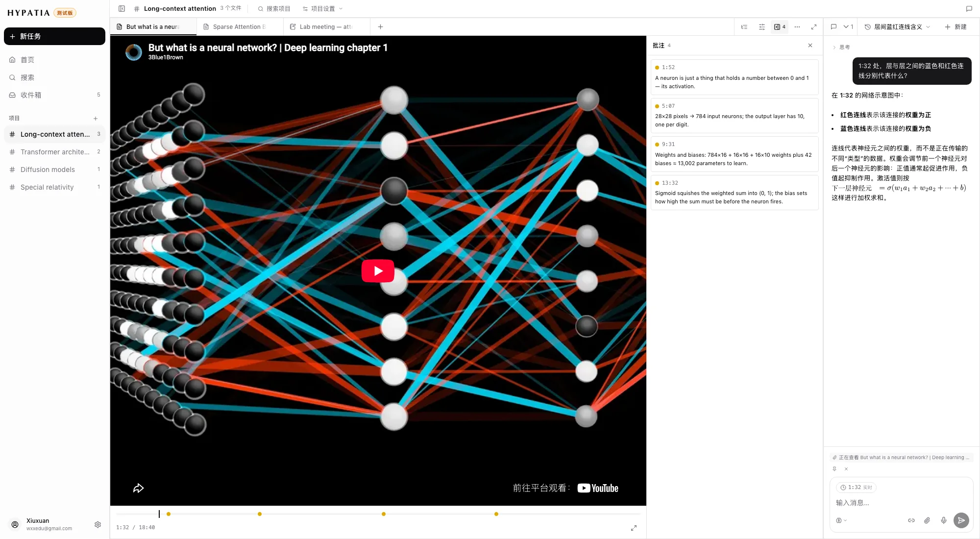Collapse the left sidebar panel

122,8
